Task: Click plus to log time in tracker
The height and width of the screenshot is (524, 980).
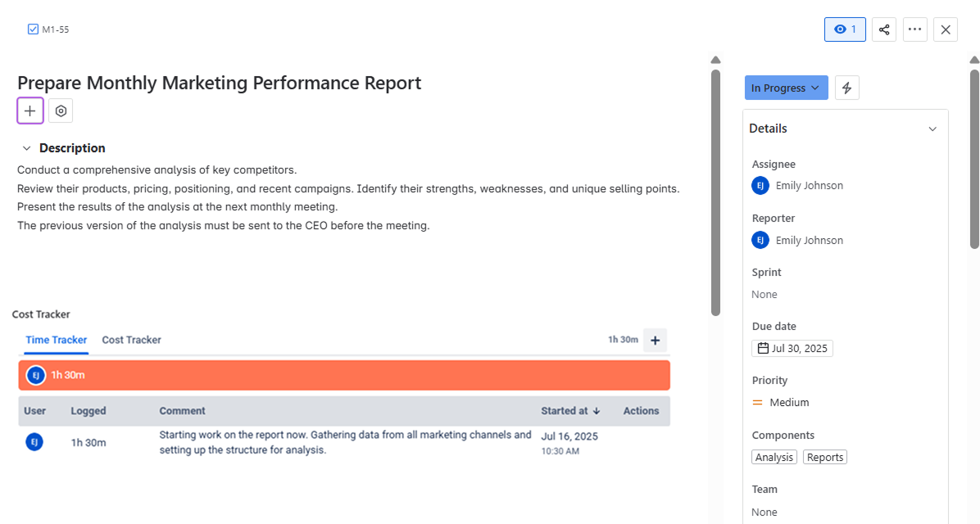Action: [x=655, y=341]
